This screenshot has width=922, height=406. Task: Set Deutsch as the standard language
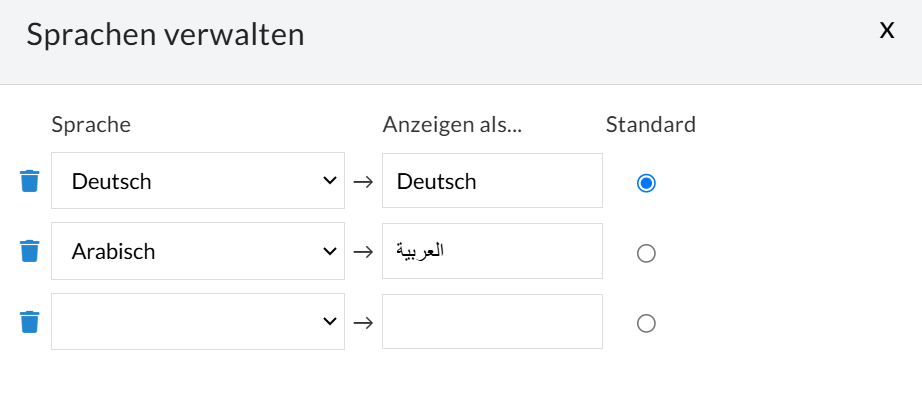click(646, 183)
